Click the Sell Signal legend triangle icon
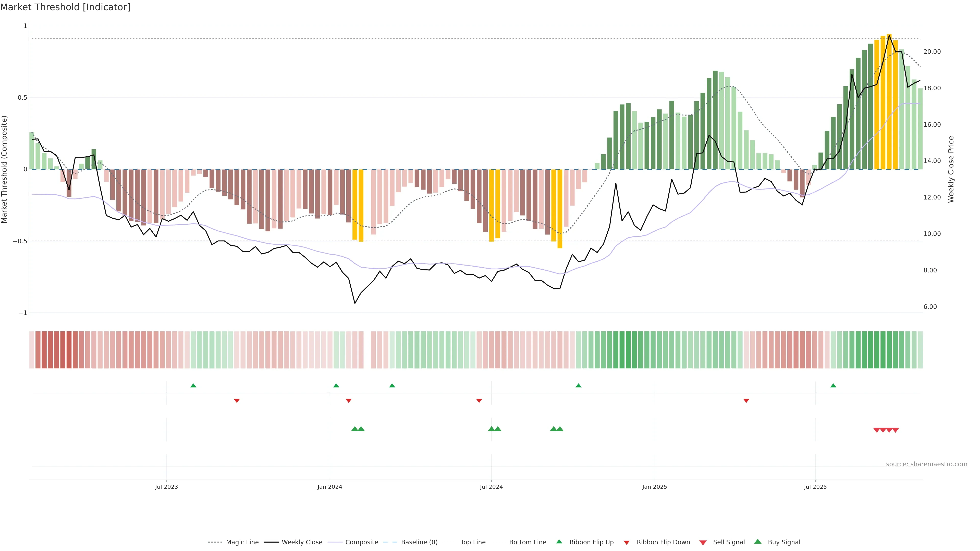The image size is (980, 551). pos(703,542)
